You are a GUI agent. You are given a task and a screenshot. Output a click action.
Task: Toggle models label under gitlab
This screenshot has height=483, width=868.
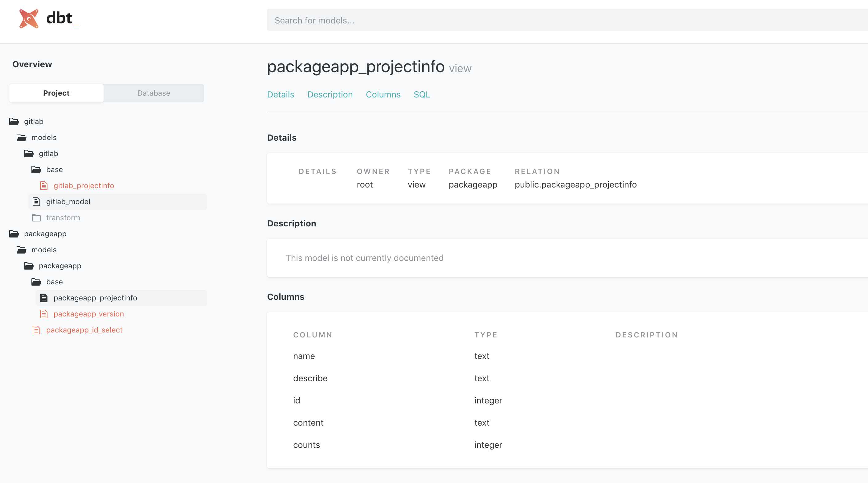(44, 138)
